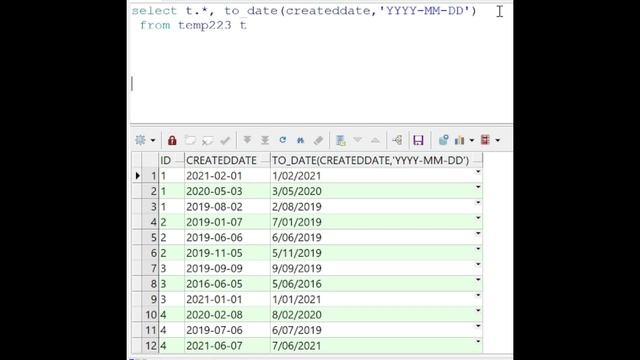Screen dimensions: 640x360
Task: Click the fetch next page icon
Action: click(247, 140)
